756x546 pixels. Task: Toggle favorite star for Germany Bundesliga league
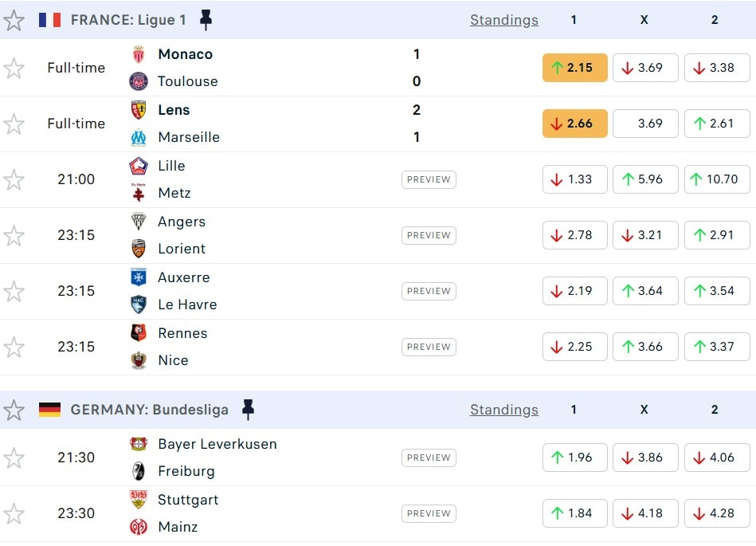pyautogui.click(x=14, y=410)
